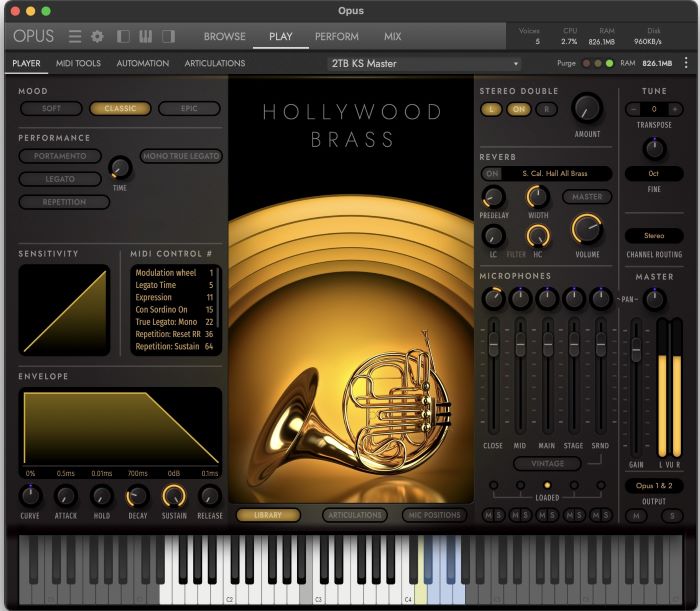Image resolution: width=700 pixels, height=611 pixels.
Task: Toggle Repetition performance mode
Action: pos(64,202)
